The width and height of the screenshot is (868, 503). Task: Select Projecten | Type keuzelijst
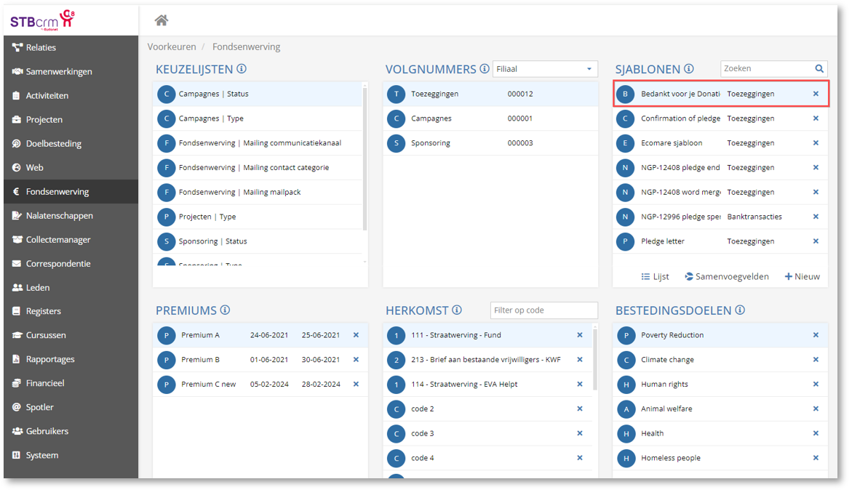tap(258, 217)
